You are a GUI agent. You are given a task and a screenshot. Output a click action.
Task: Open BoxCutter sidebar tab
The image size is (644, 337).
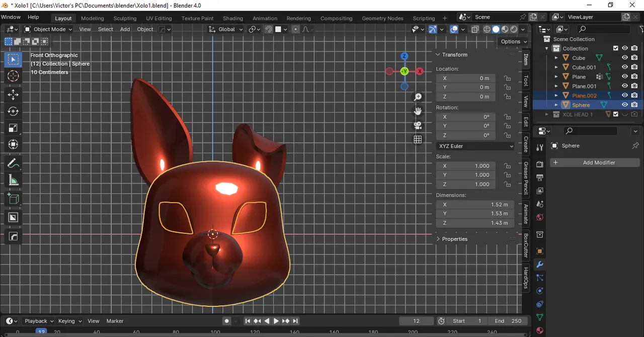tap(526, 245)
